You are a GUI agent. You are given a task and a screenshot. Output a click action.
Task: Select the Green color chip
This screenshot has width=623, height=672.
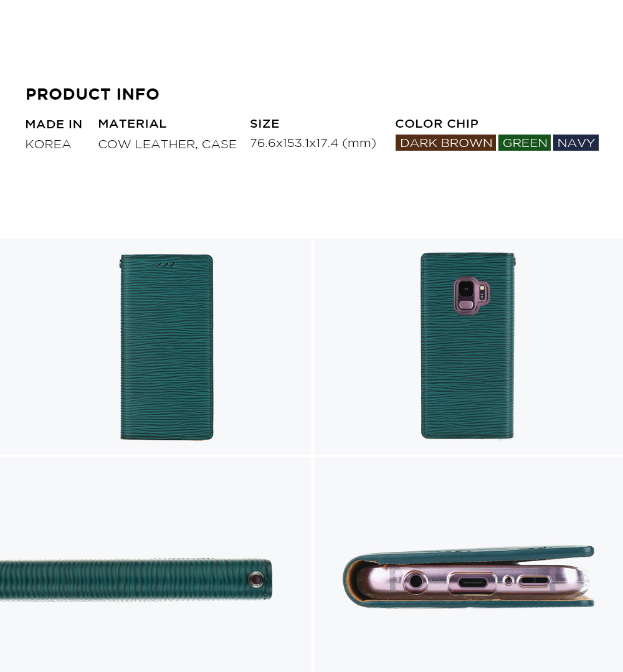[525, 143]
